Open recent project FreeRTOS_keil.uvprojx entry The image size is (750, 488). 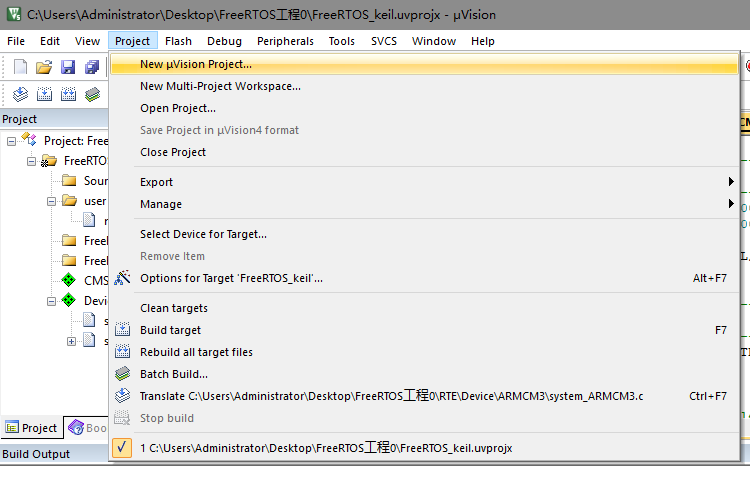[x=425, y=448]
